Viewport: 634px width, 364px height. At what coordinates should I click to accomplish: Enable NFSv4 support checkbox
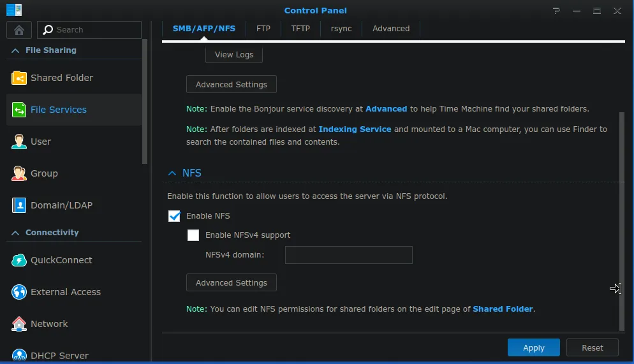(x=193, y=235)
